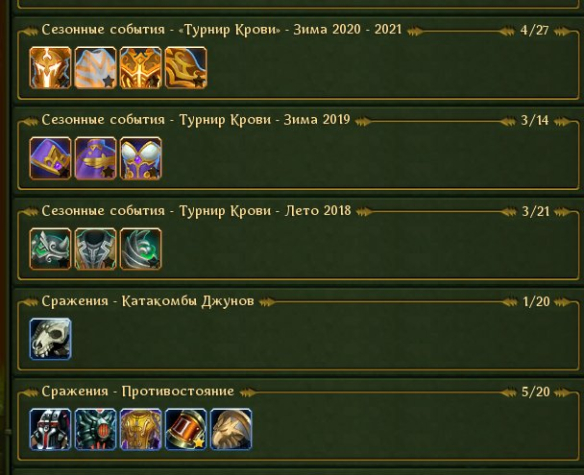Image resolution: width=584 pixels, height=475 pixels.
Task: Select the animal skull mask icon
Action: pos(50,339)
